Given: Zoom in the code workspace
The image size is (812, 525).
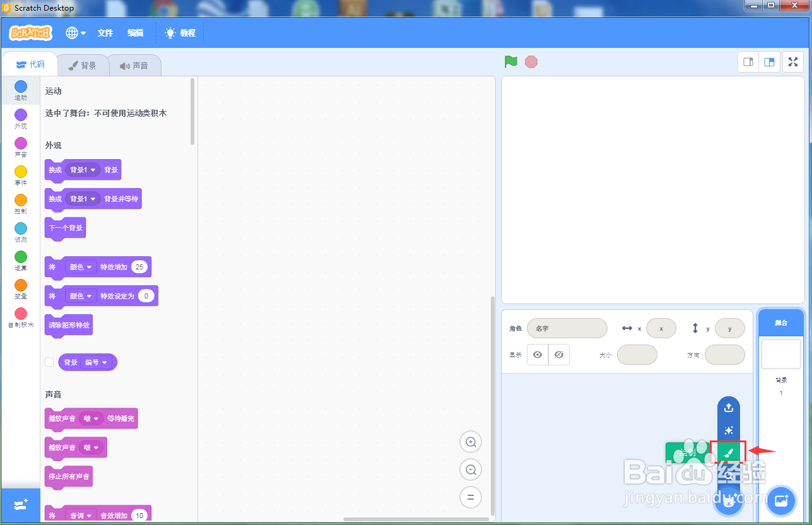Looking at the screenshot, I should (471, 442).
